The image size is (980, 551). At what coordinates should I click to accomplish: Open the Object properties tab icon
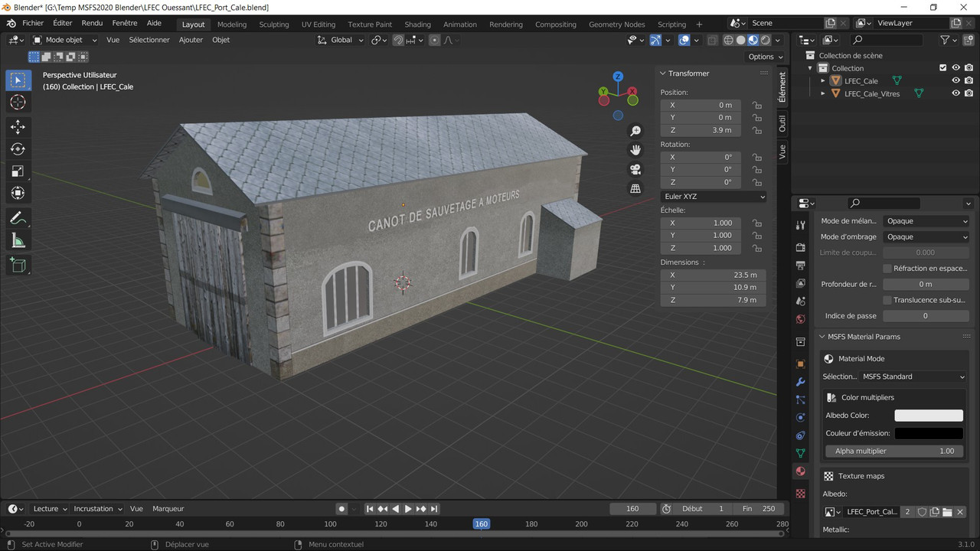click(801, 364)
